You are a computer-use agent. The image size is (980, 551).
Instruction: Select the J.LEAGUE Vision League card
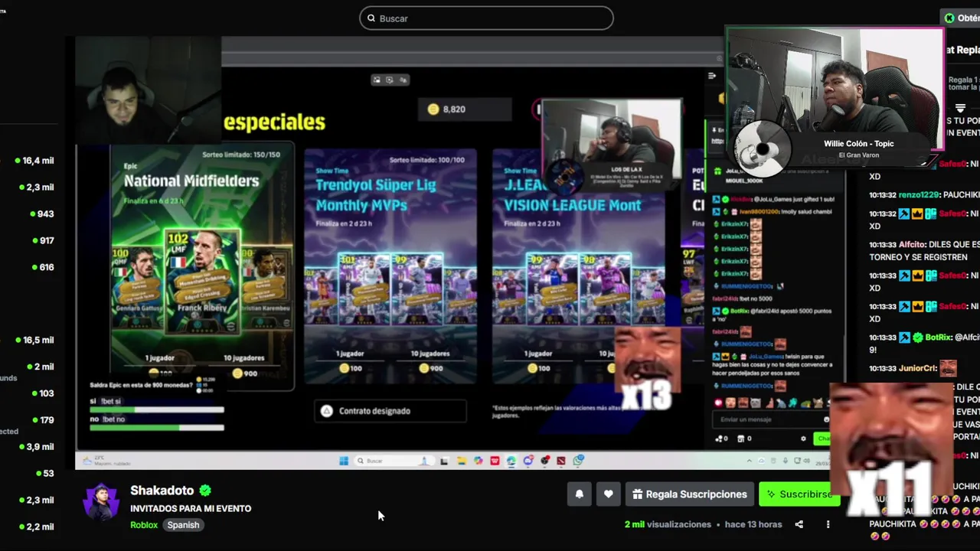578,266
